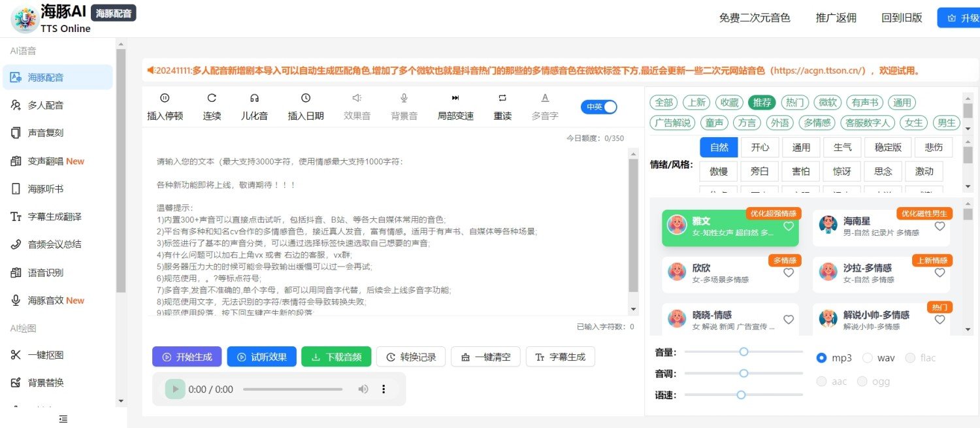
Task: Click the 开始生成 generate button
Action: point(187,356)
